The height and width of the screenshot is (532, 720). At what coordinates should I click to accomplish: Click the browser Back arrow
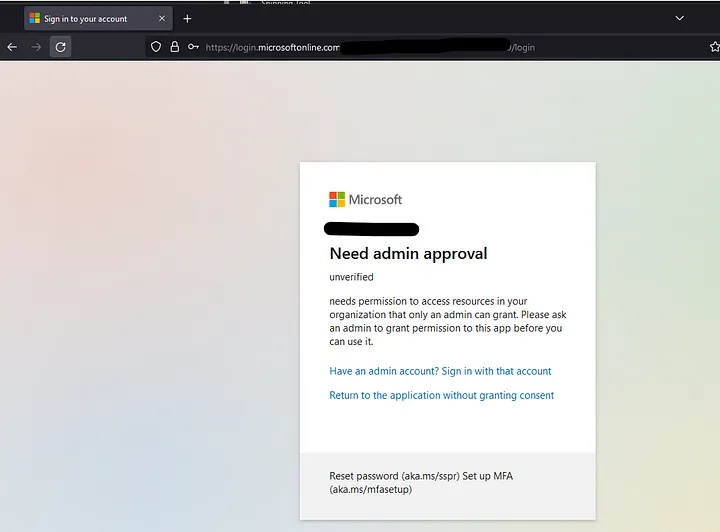(x=12, y=47)
